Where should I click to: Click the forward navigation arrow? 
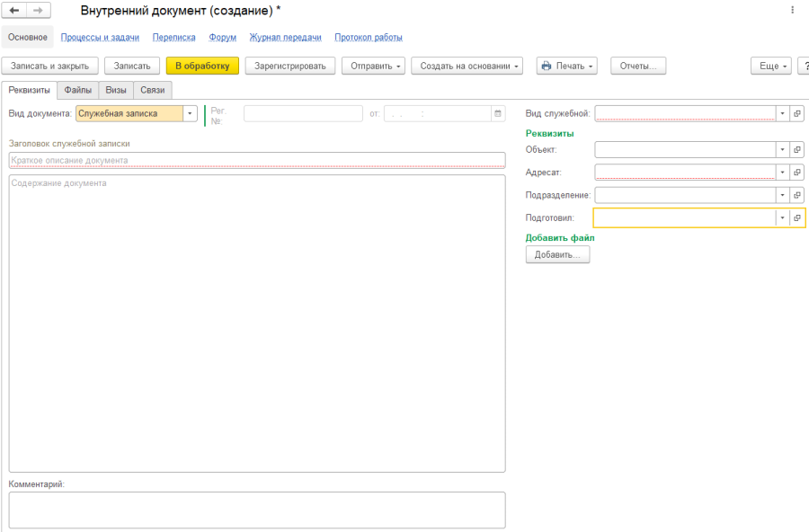(38, 10)
